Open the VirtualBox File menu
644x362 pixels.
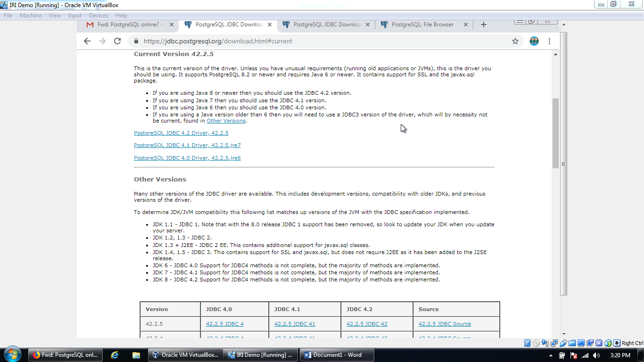coord(8,16)
